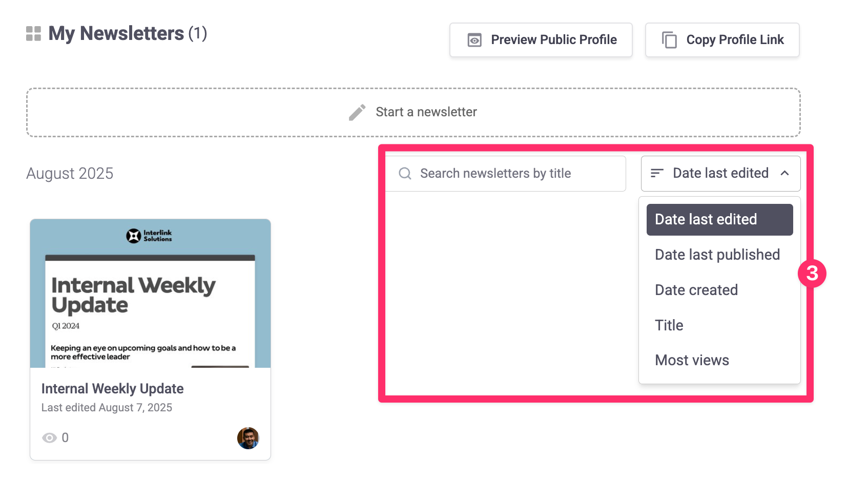Click the sort lines icon
The image size is (868, 503).
(657, 173)
